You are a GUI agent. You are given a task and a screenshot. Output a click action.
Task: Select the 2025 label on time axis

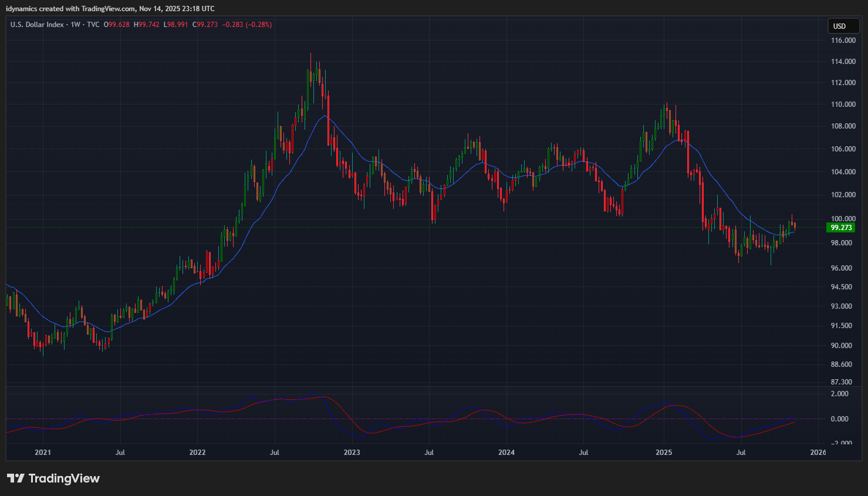[x=664, y=453]
